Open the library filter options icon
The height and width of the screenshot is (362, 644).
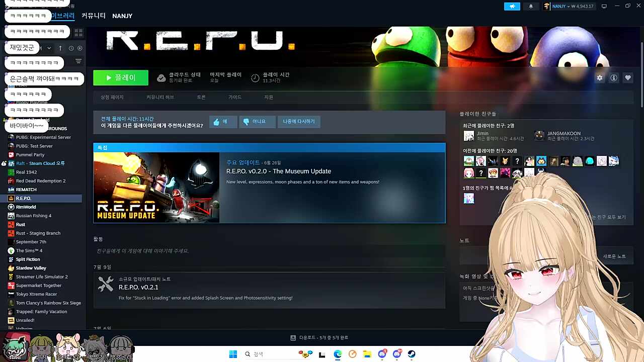point(78,61)
